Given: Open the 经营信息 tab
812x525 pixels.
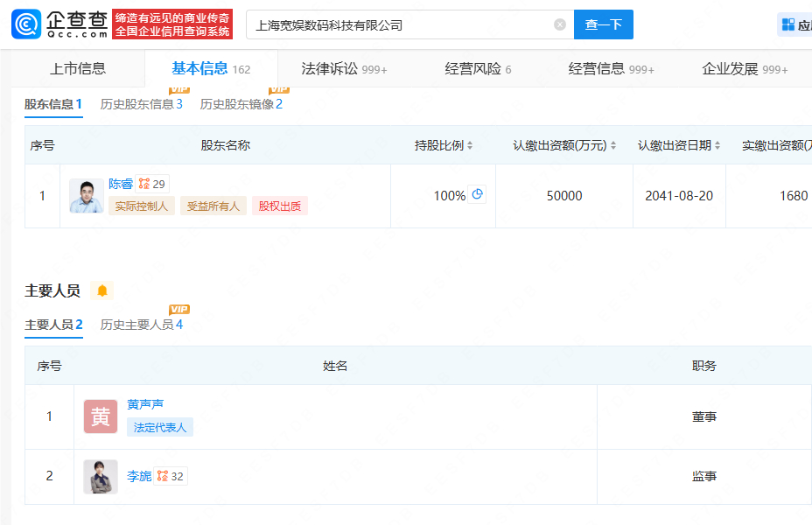Looking at the screenshot, I should [611, 68].
